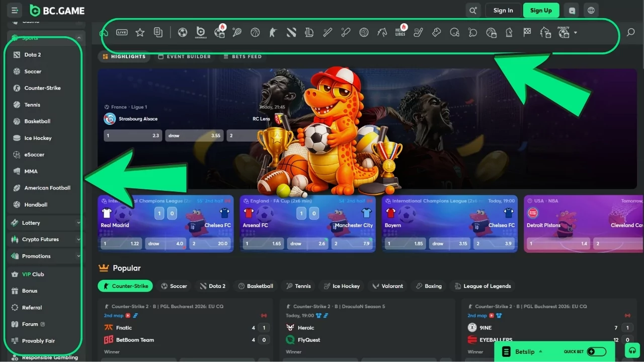Select the League of Legends filter chip
The image size is (644, 362).
pos(482,286)
